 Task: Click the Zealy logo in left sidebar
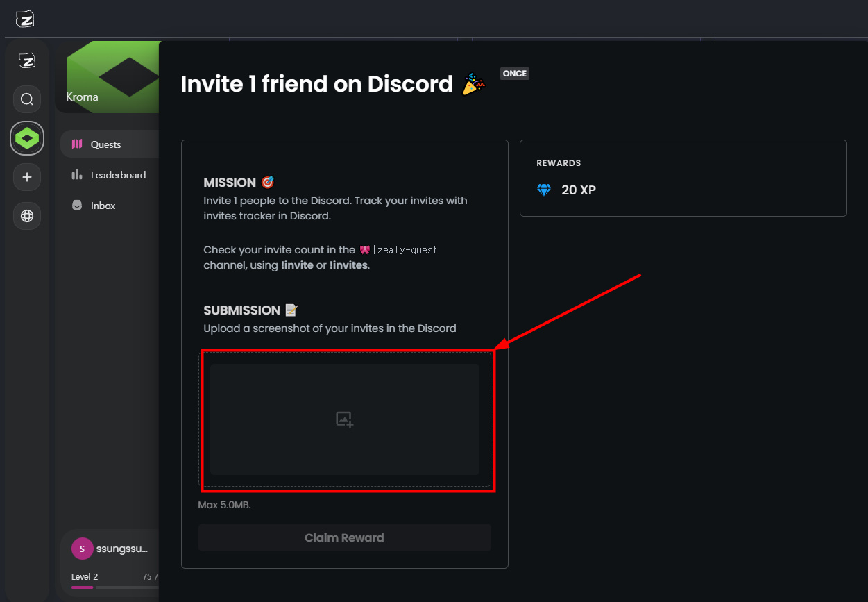pyautogui.click(x=27, y=61)
